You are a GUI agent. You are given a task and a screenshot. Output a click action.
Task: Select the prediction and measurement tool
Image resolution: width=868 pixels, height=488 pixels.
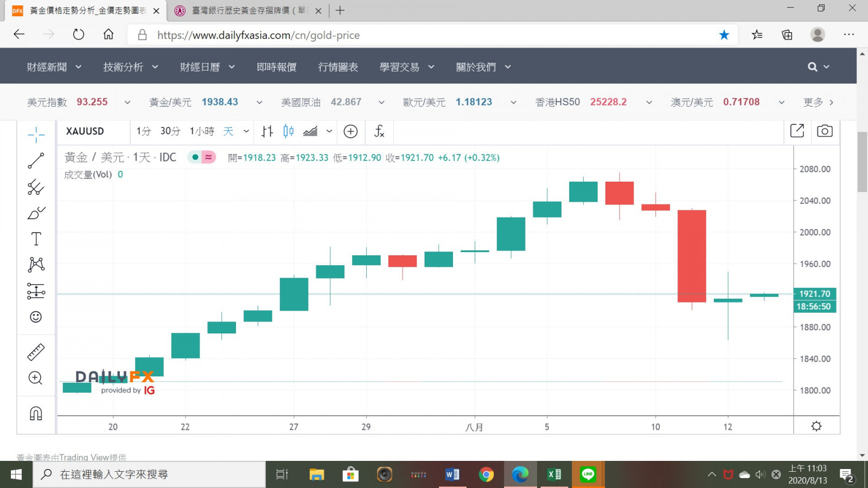click(36, 291)
